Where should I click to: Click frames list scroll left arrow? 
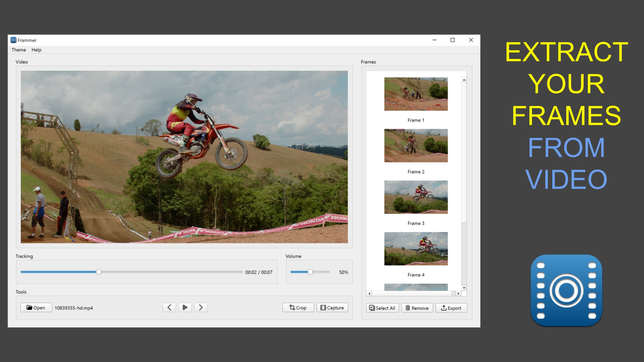369,293
